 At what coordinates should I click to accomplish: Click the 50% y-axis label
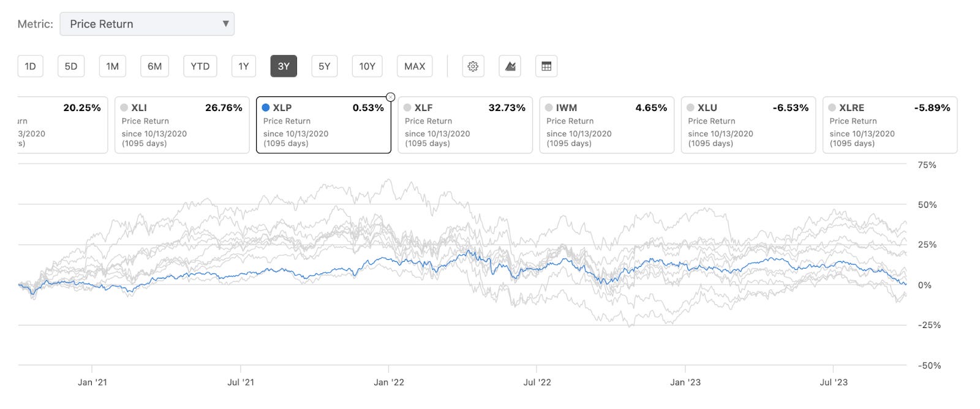927,205
